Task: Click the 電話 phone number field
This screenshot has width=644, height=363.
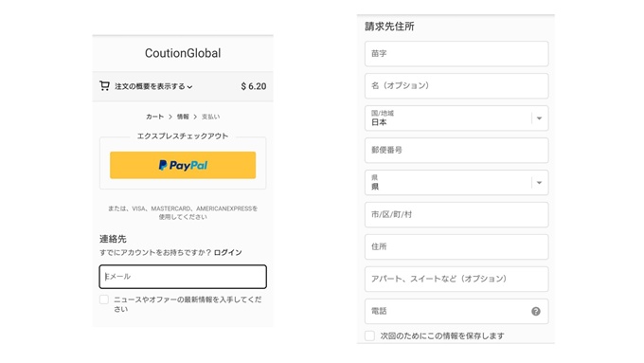Action: click(456, 311)
